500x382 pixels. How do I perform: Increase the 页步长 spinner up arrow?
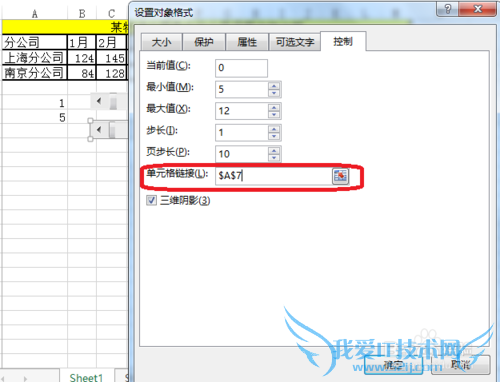point(274,151)
